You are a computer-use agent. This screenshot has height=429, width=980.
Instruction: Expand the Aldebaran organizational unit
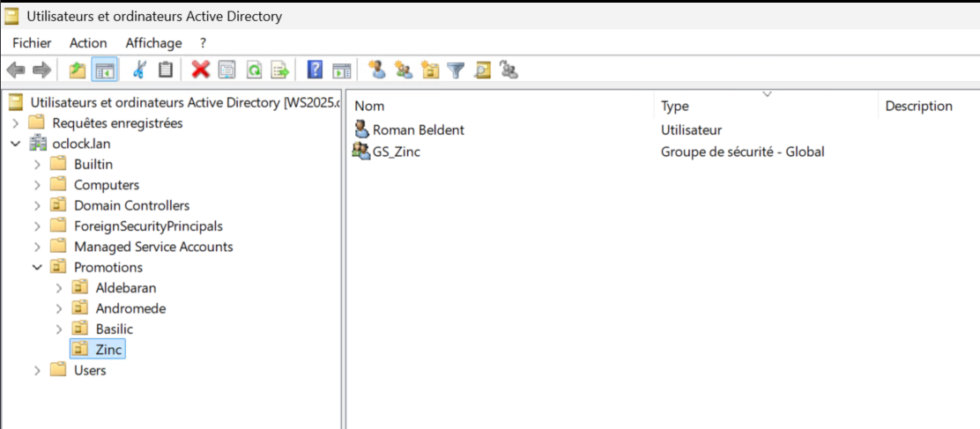59,288
